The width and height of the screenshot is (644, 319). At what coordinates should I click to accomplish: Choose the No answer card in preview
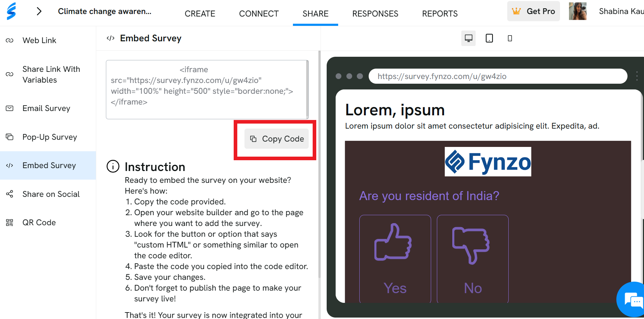coord(472,259)
